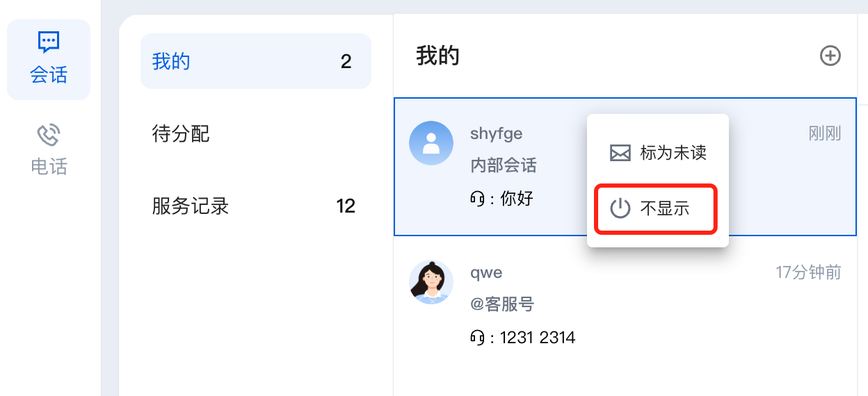Click the headset icon before 1231 2314
Image resolution: width=868 pixels, height=396 pixels.
pyautogui.click(x=477, y=338)
